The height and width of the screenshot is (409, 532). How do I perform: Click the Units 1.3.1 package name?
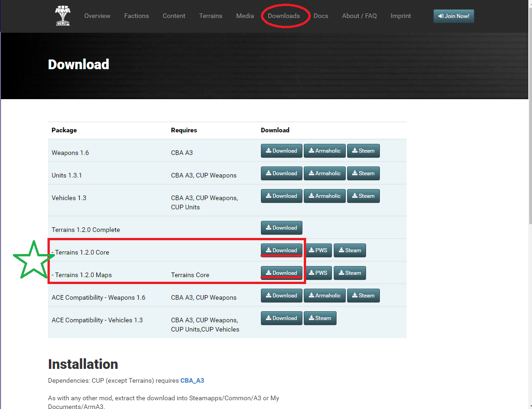point(67,176)
